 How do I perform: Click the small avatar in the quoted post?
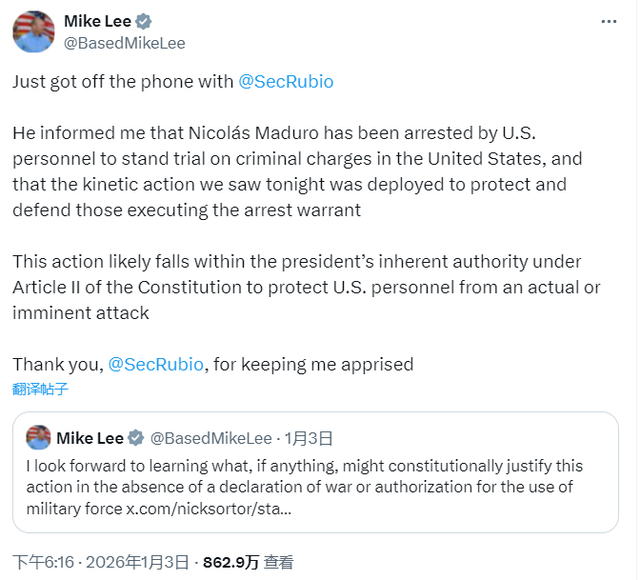(38, 438)
